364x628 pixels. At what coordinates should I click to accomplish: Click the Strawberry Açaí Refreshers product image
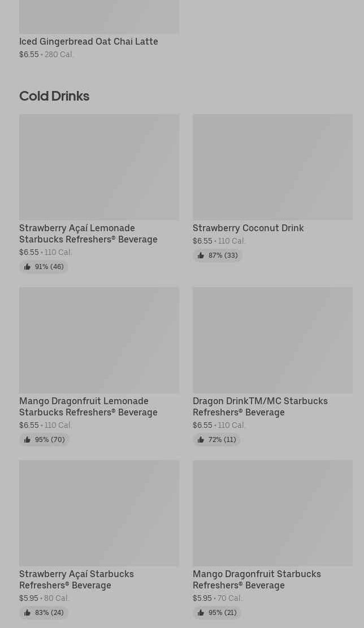coord(99,513)
